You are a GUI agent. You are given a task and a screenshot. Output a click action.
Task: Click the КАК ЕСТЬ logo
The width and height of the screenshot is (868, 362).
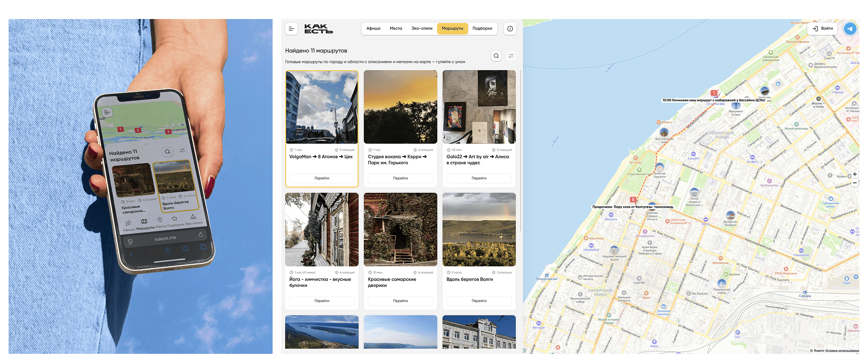tap(318, 29)
